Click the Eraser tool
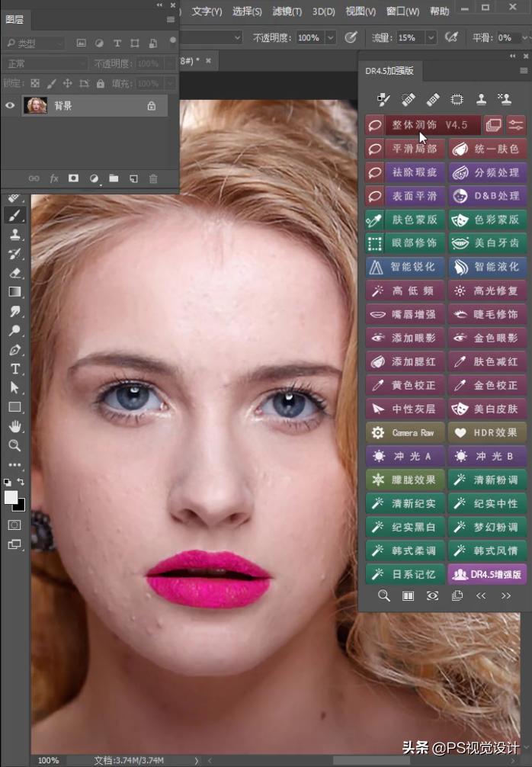 click(14, 273)
